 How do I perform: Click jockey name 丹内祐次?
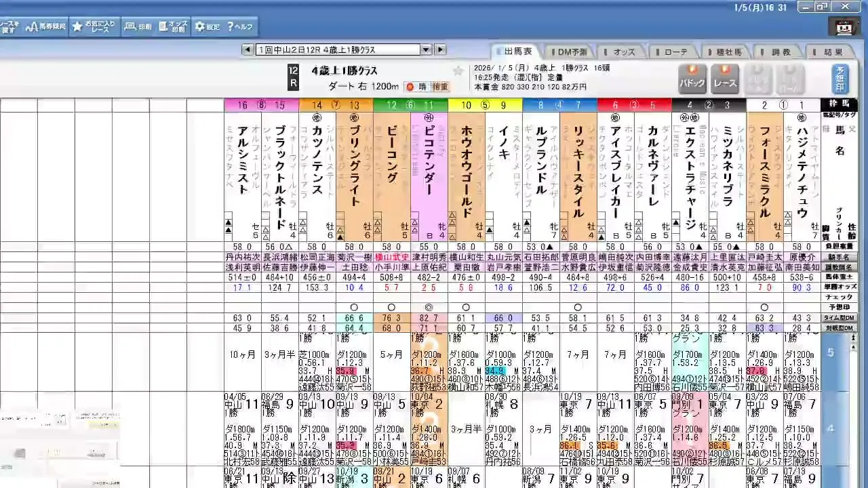click(243, 258)
